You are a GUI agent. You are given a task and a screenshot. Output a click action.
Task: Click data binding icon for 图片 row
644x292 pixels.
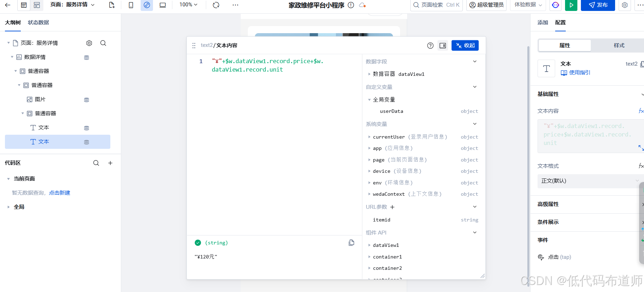pos(86,100)
